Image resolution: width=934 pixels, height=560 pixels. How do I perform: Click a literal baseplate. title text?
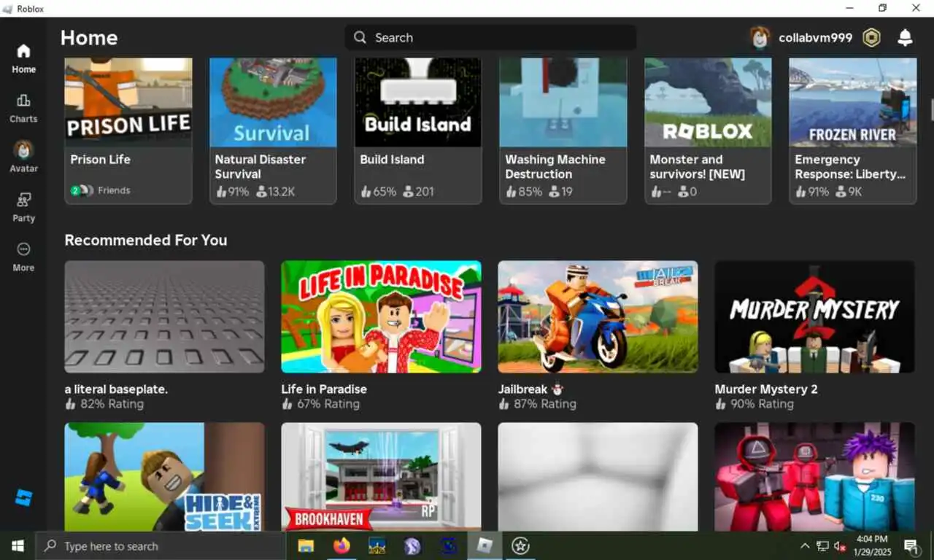click(116, 389)
